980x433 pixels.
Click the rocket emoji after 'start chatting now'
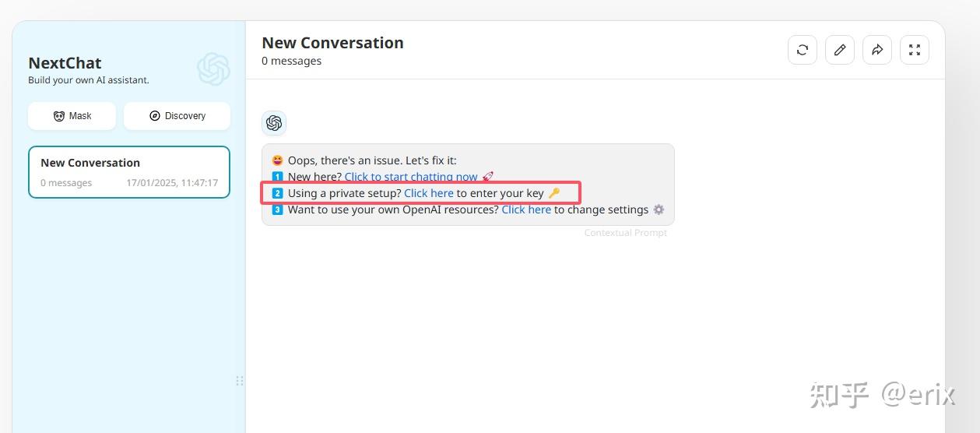[488, 177]
